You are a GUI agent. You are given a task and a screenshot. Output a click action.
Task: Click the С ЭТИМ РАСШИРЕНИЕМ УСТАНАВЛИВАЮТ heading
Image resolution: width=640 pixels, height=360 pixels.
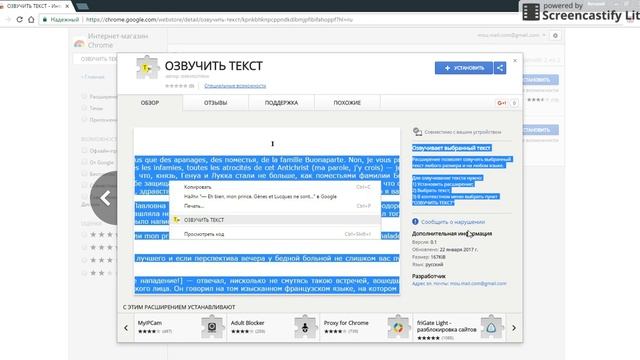click(x=179, y=307)
